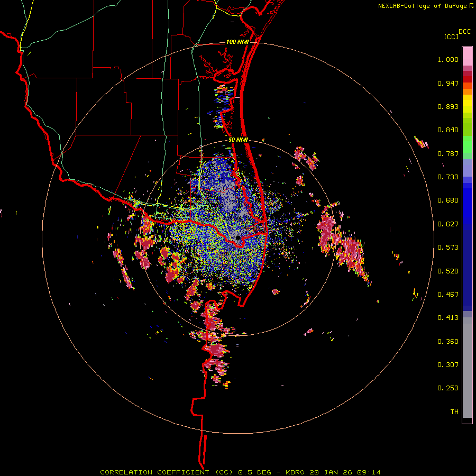Screen dimensions: 476x476
Task: Click the 0.680 legend value
Action: [448, 200]
